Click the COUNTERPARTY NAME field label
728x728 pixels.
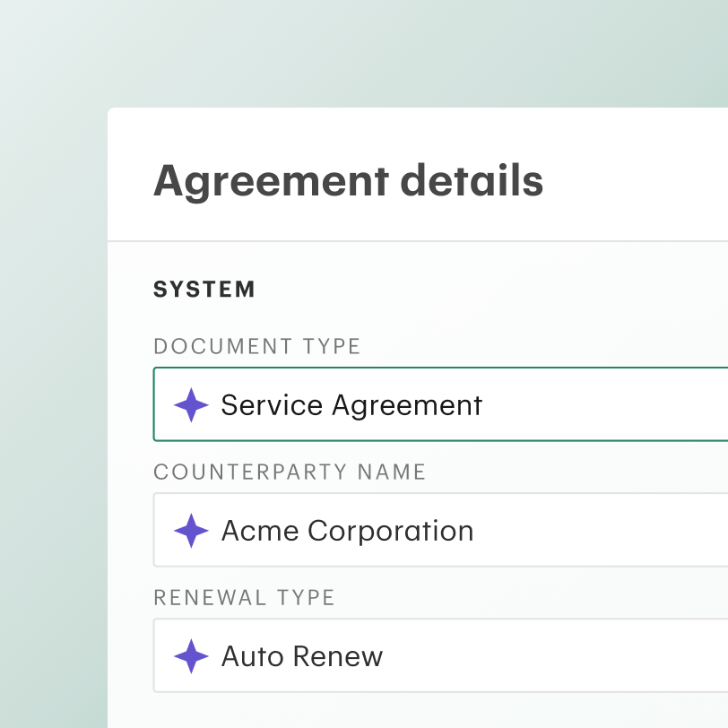click(290, 472)
